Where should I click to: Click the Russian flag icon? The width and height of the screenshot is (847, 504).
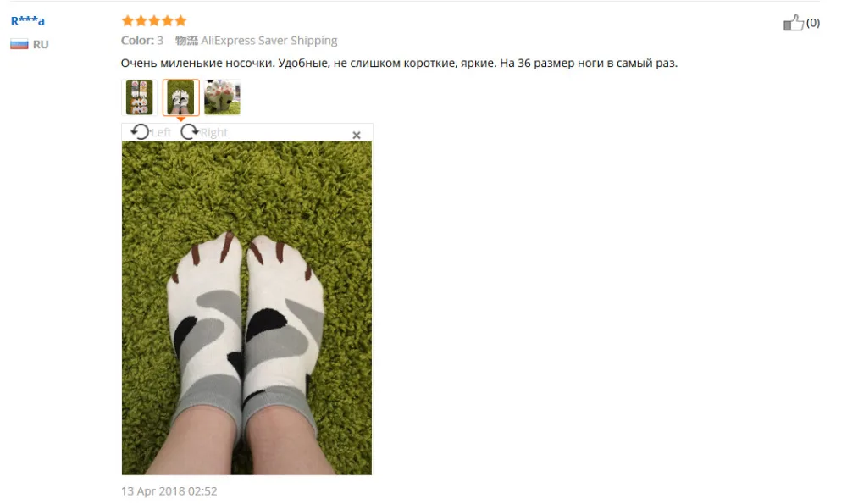coord(19,44)
